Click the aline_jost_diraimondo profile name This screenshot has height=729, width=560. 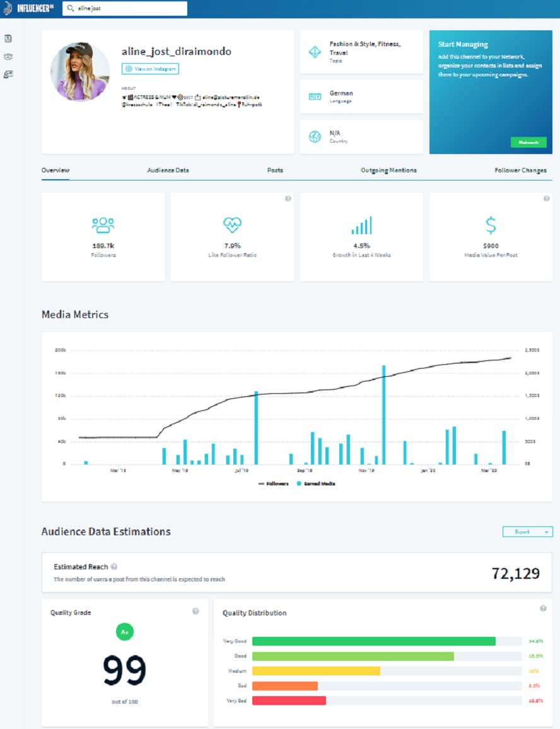coord(177,52)
